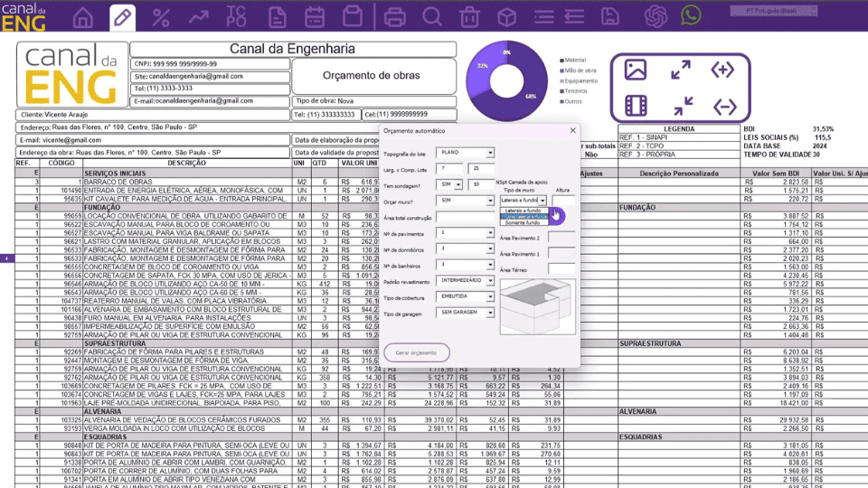Select the highlighted middle muro option
The width and height of the screenshot is (868, 488).
524,216
